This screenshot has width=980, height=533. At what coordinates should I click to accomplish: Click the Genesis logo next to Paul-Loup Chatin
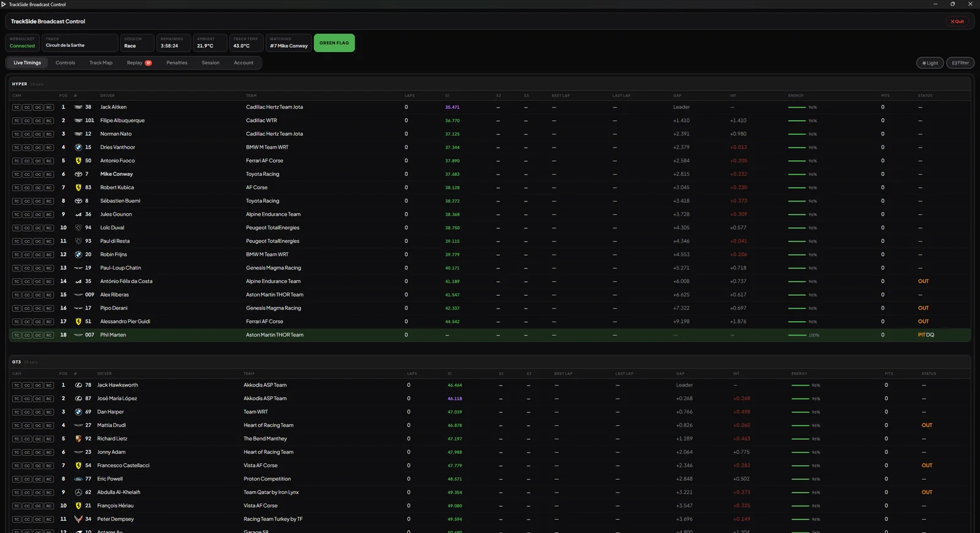tap(78, 268)
